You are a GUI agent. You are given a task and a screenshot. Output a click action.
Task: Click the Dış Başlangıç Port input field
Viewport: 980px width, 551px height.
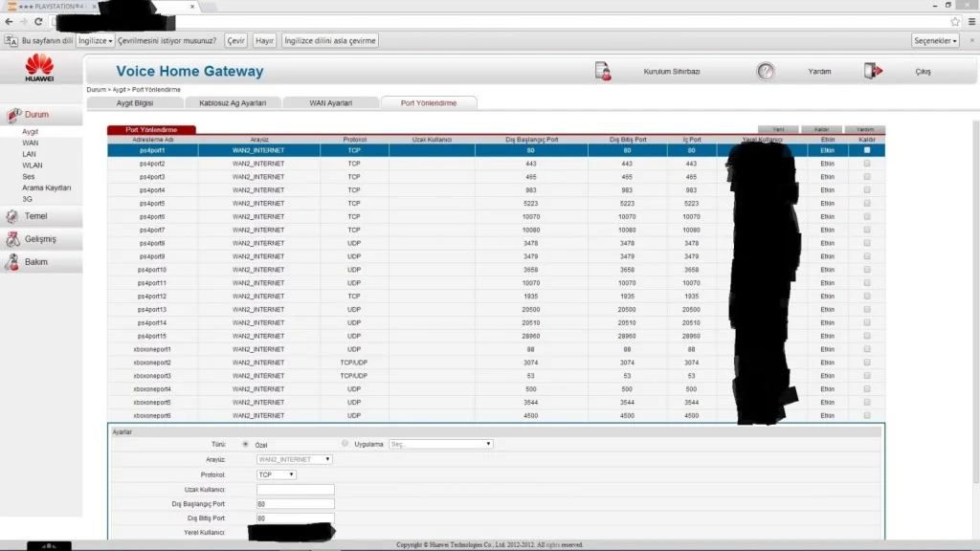point(295,503)
